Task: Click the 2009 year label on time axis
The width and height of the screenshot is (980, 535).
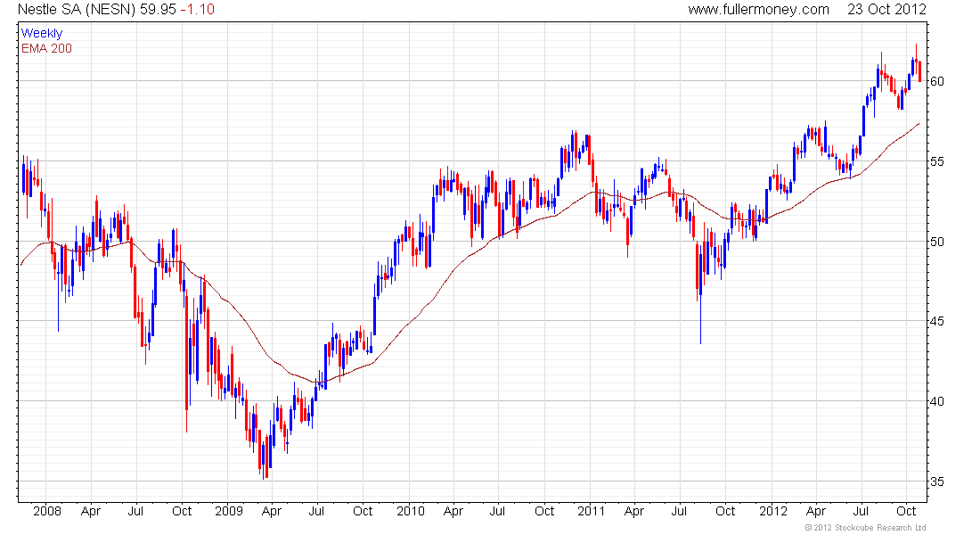Action: click(229, 511)
